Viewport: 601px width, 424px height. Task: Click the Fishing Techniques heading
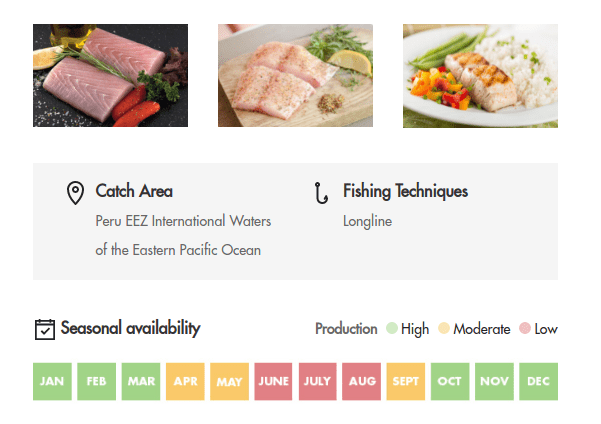[x=405, y=191]
